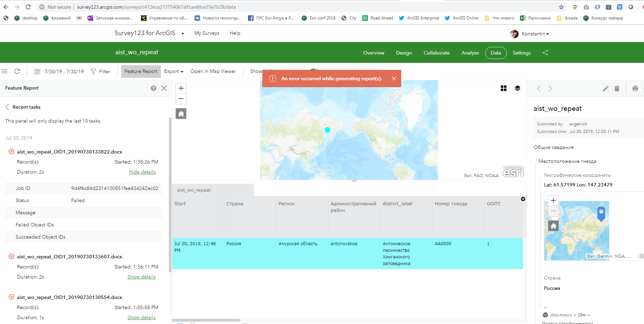Click the Start column header

(x=198, y=217)
